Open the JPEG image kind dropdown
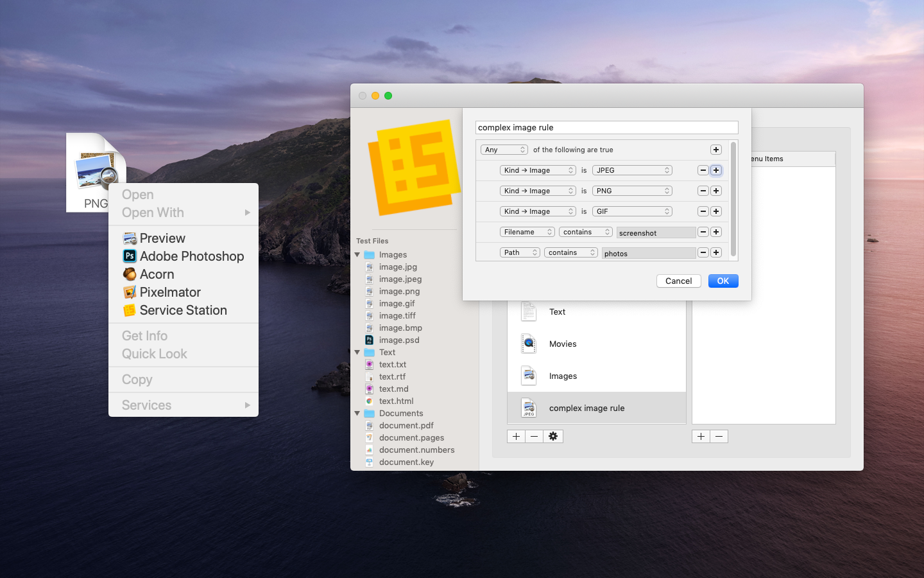Image resolution: width=924 pixels, height=578 pixels. pyautogui.click(x=632, y=170)
